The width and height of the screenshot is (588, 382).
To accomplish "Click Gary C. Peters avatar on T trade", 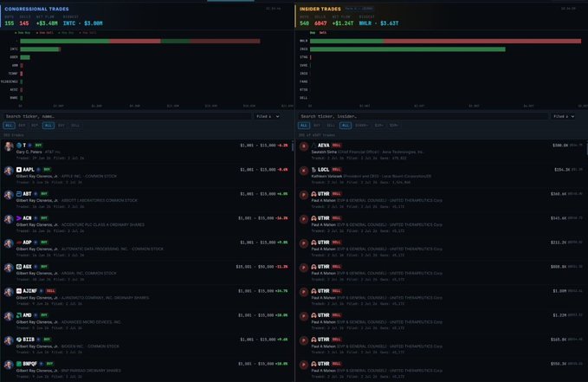I will 9,146.
